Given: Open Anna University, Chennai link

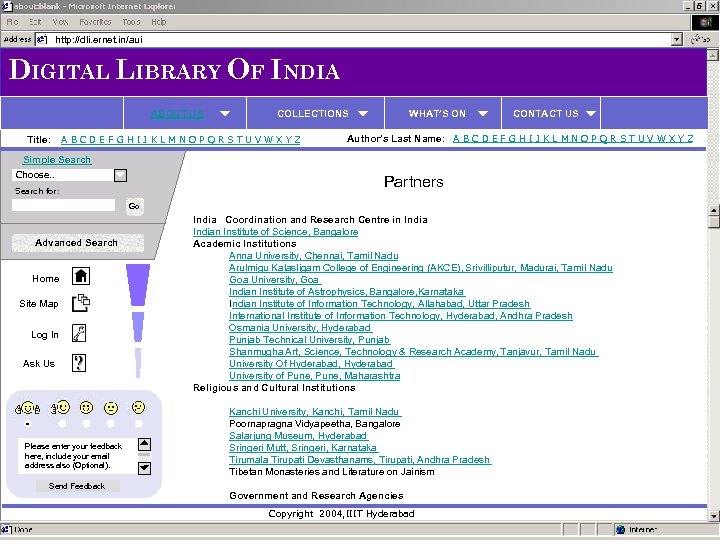Looking at the screenshot, I should click(x=314, y=256).
